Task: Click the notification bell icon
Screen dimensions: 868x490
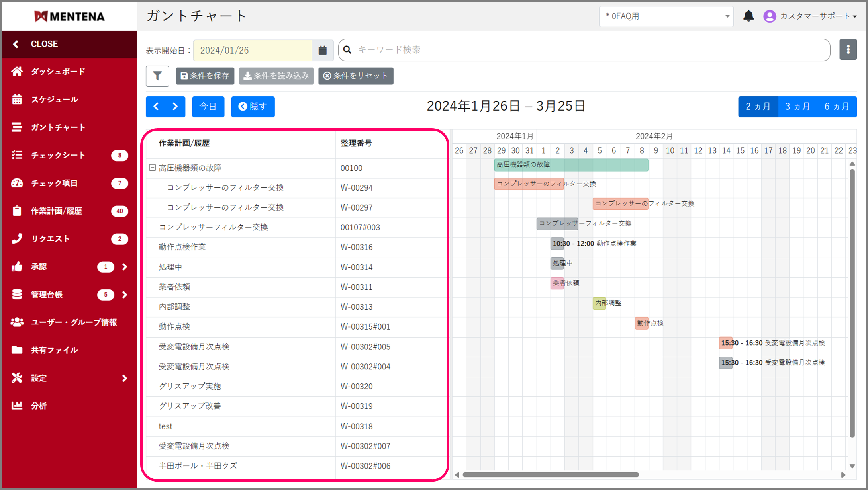Action: click(748, 16)
